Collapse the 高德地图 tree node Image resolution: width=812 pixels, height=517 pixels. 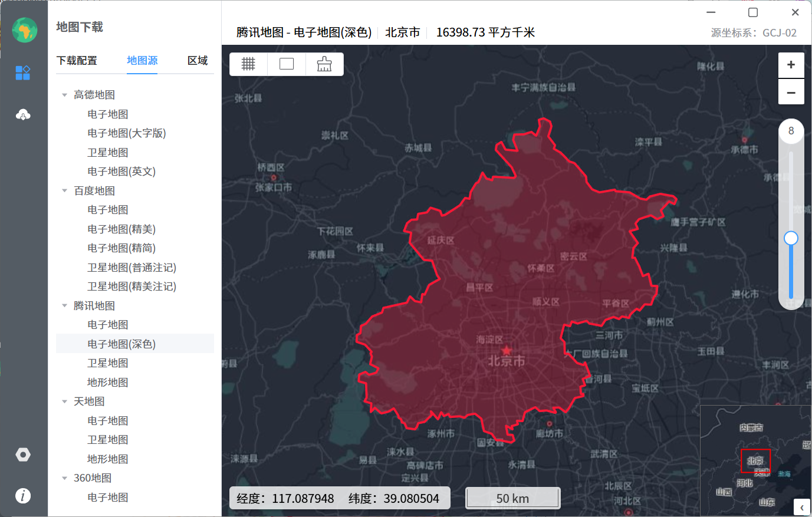pyautogui.click(x=64, y=95)
